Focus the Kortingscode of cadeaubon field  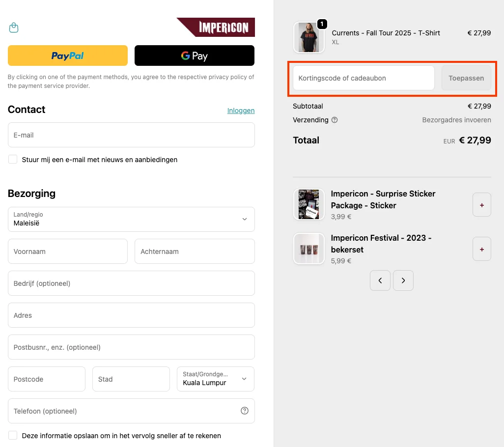pyautogui.click(x=364, y=78)
